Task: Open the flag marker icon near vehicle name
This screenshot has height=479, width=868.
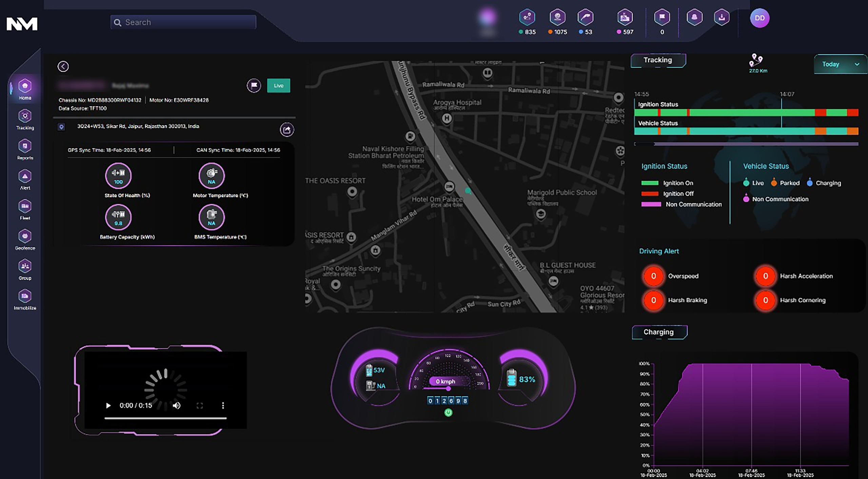Action: 253,86
